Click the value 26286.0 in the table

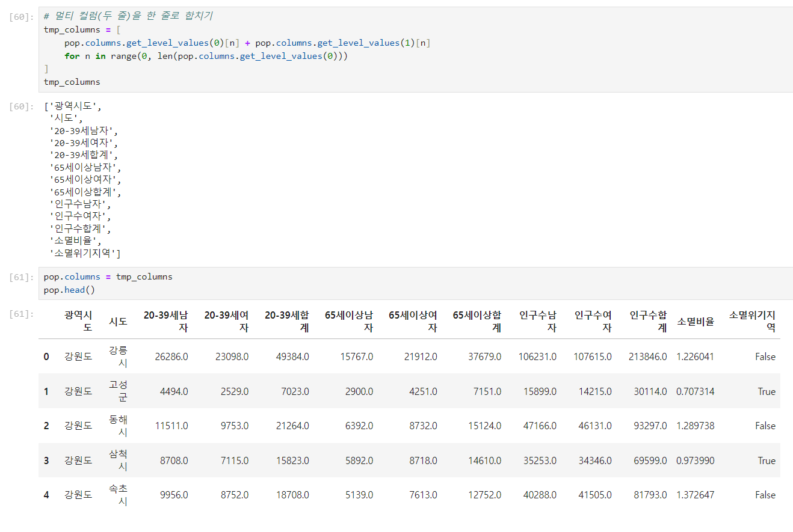pyautogui.click(x=171, y=356)
